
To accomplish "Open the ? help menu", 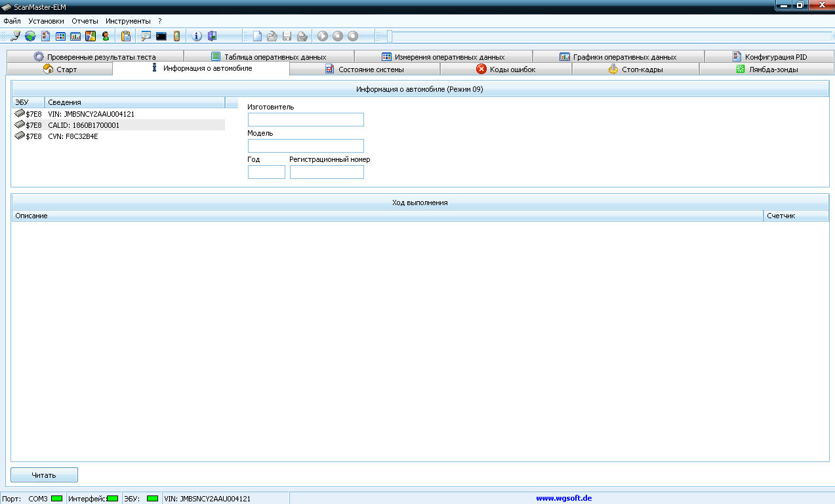I will point(160,21).
